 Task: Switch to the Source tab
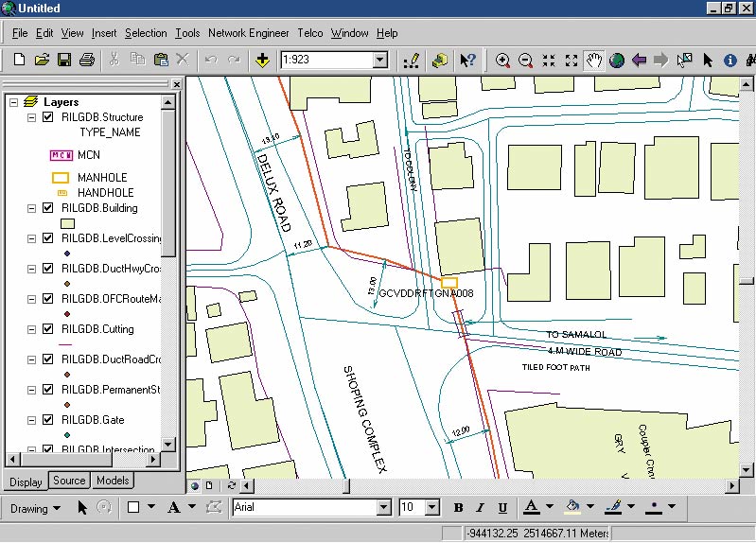(x=69, y=481)
